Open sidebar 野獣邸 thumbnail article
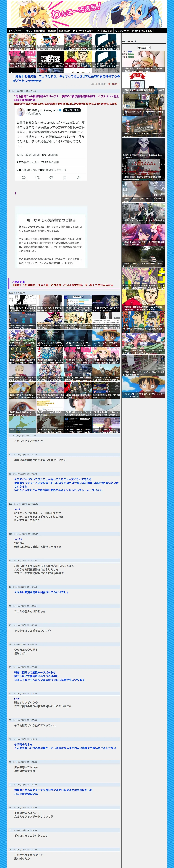 (x=144, y=170)
